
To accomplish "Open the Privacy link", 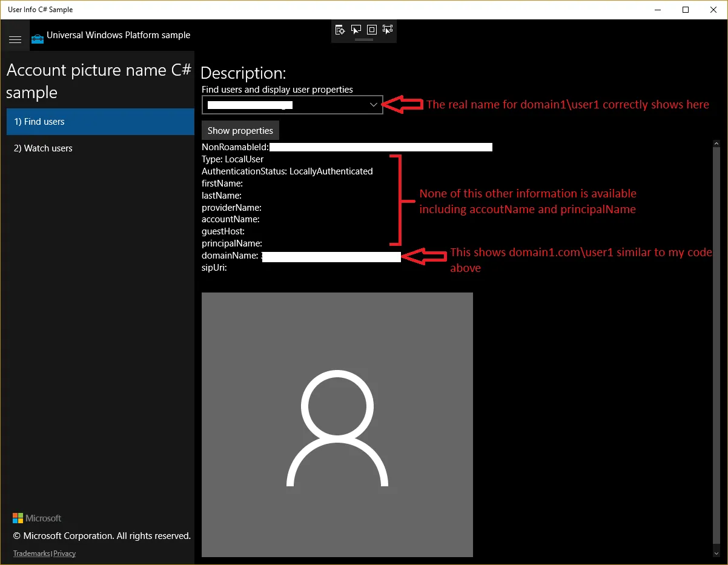I will [65, 553].
